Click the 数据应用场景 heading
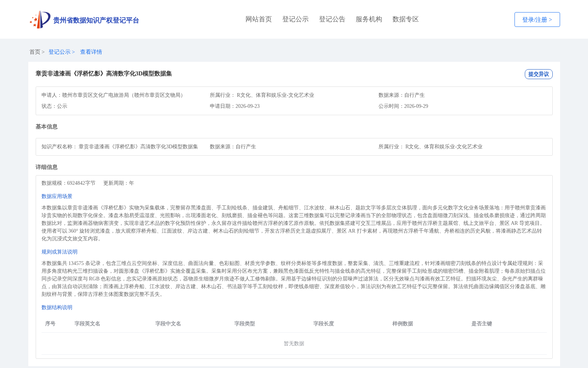588x368 pixels. [57, 196]
